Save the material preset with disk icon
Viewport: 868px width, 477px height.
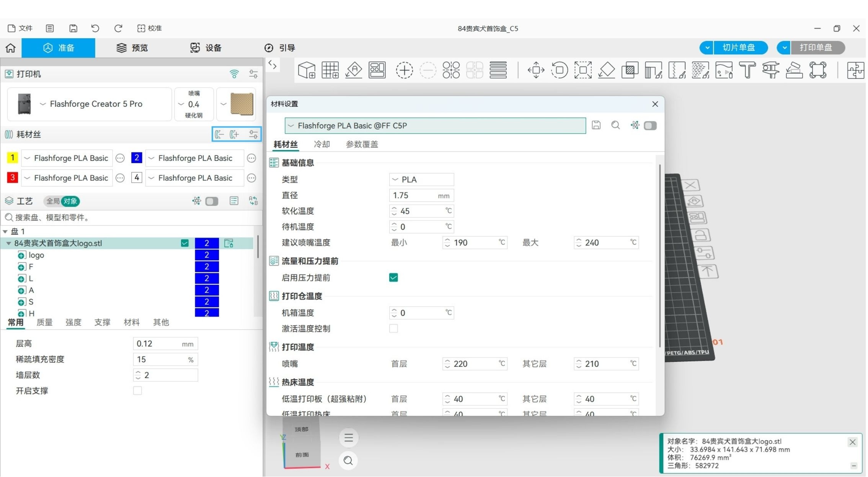[x=596, y=125]
